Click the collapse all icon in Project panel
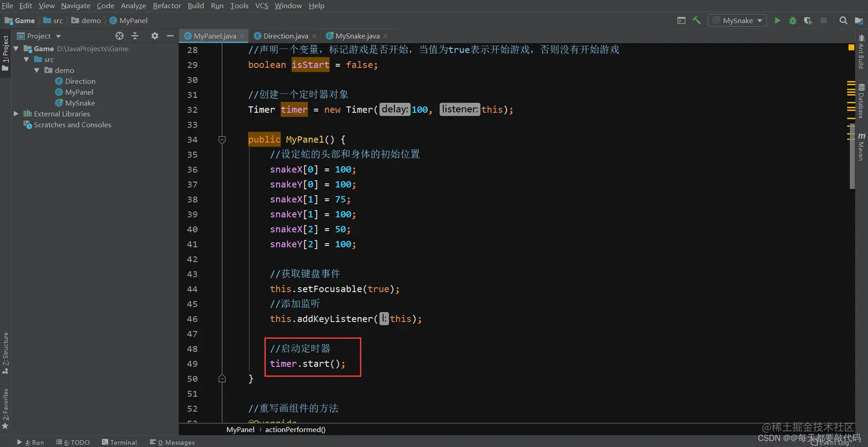Screen dimensions: 868x447 tap(135, 36)
